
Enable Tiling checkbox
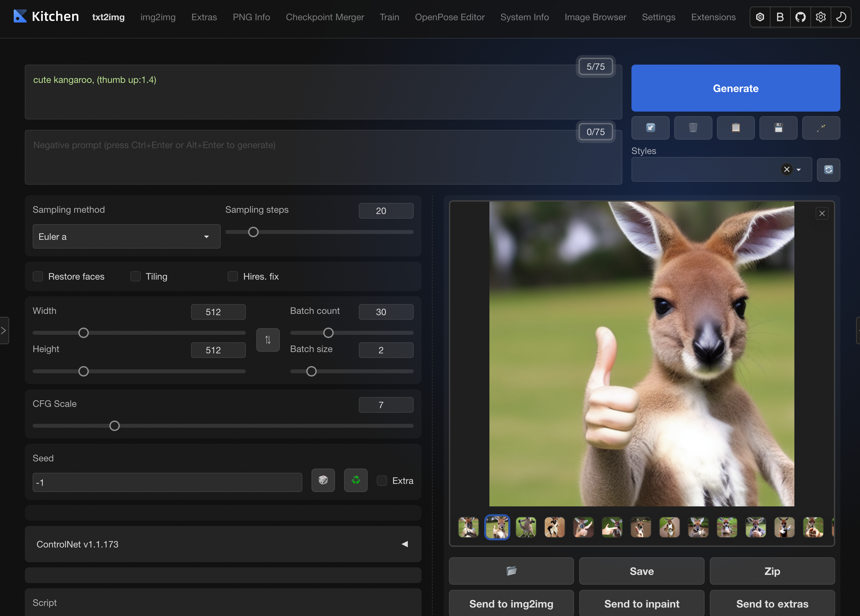(x=135, y=277)
